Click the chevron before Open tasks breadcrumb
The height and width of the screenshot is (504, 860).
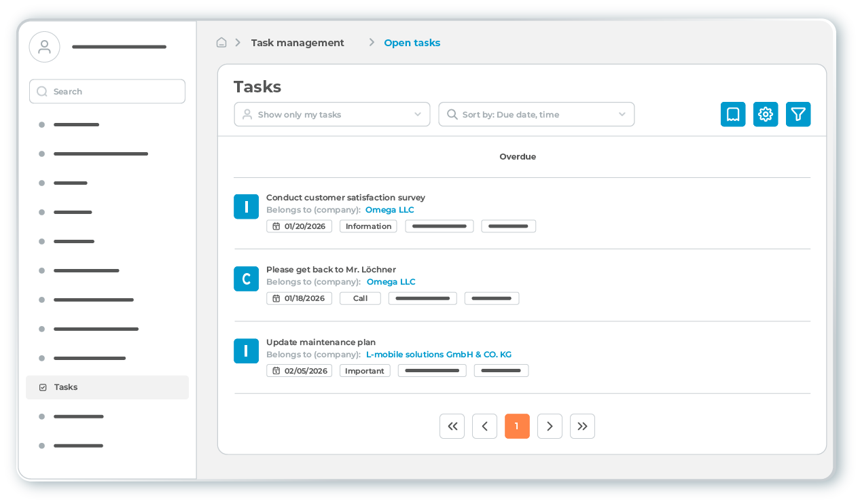pyautogui.click(x=372, y=42)
